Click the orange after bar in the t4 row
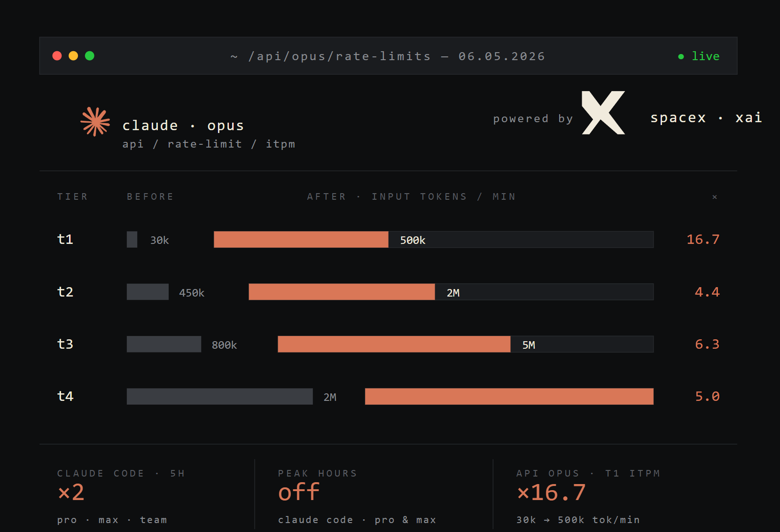Image resolution: width=780 pixels, height=532 pixels. pyautogui.click(x=509, y=396)
